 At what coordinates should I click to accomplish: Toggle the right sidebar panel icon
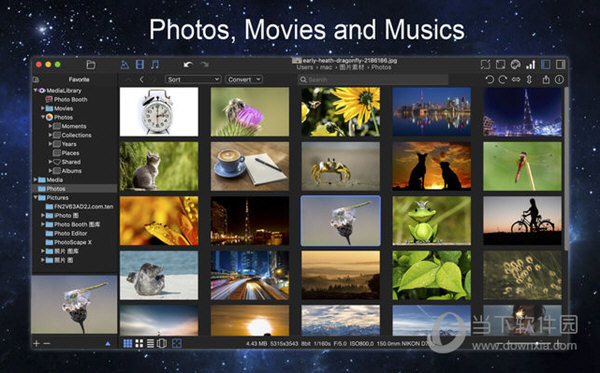click(561, 64)
